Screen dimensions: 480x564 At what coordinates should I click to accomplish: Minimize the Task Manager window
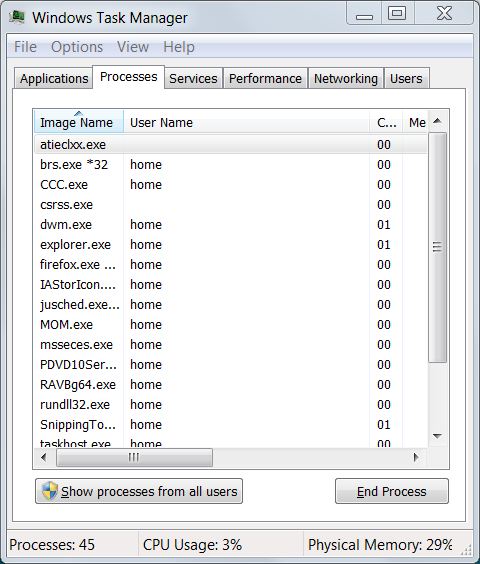364,14
